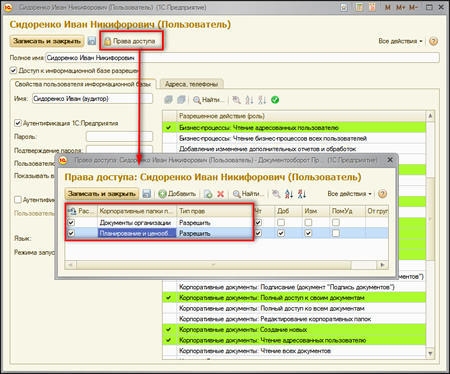Click Найти search in roles toolbar
This screenshot has width=450, height=374.
(209, 100)
